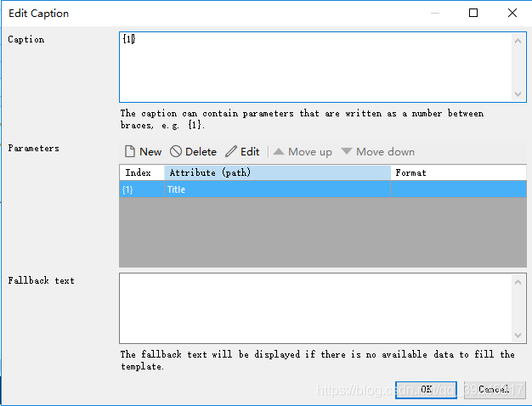Click inside the Fallback text box

point(314,307)
